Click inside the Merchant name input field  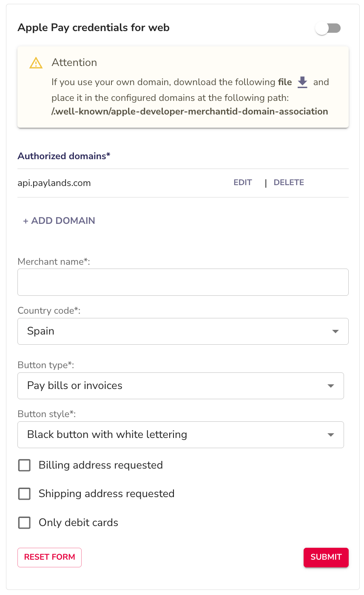coord(183,282)
